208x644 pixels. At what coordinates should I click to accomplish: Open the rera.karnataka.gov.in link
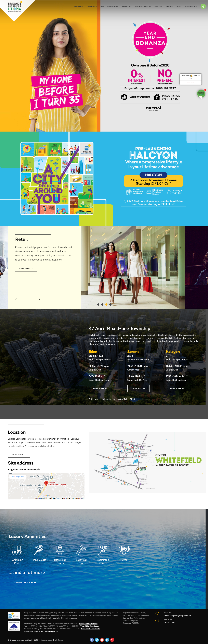pyautogui.click(x=46, y=631)
